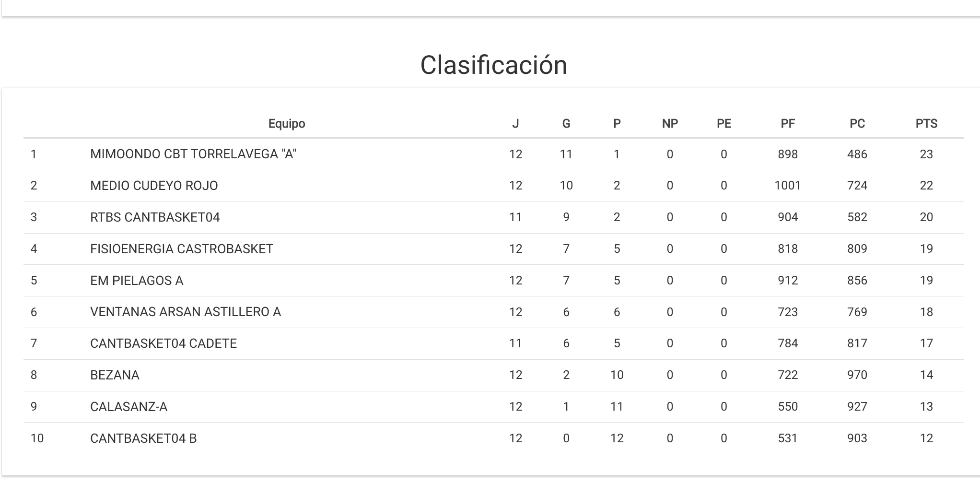Click the 23 PTS value for first place
This screenshot has height=496, width=980.
pyautogui.click(x=926, y=154)
